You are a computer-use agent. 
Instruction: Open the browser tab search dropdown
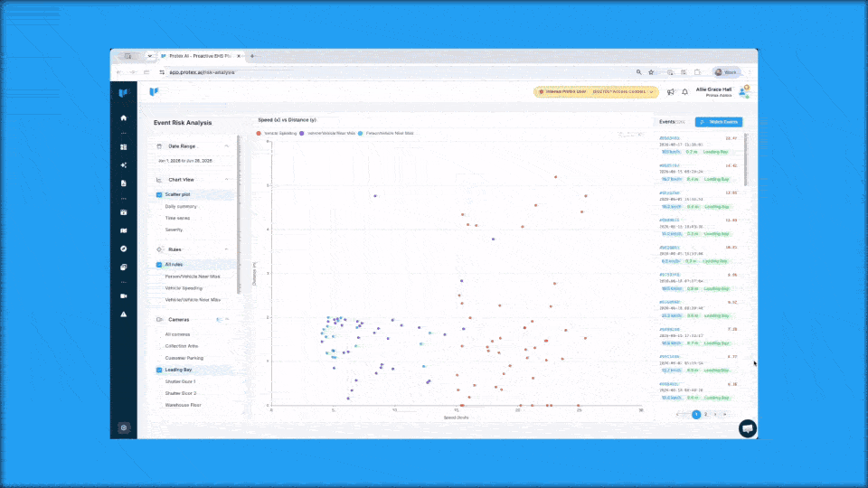(149, 56)
